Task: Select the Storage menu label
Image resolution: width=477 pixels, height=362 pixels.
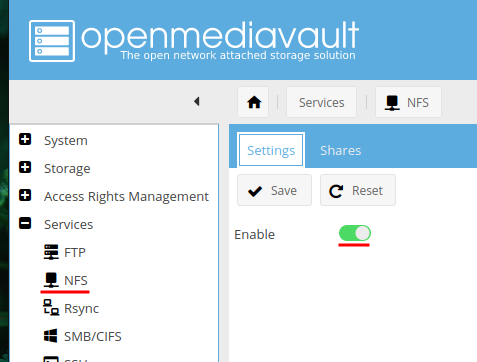Action: point(67,169)
